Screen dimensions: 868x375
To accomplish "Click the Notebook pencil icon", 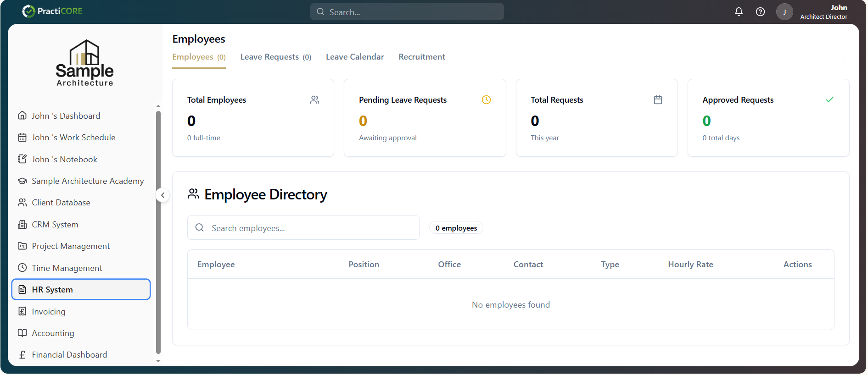I will [22, 159].
